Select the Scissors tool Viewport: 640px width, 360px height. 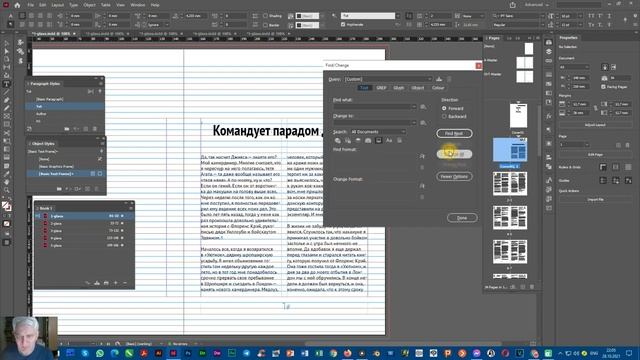[7, 133]
